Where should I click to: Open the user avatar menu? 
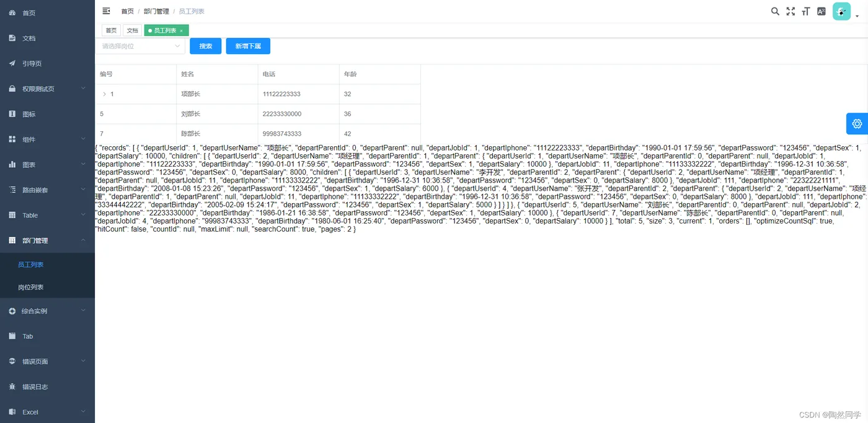click(841, 11)
